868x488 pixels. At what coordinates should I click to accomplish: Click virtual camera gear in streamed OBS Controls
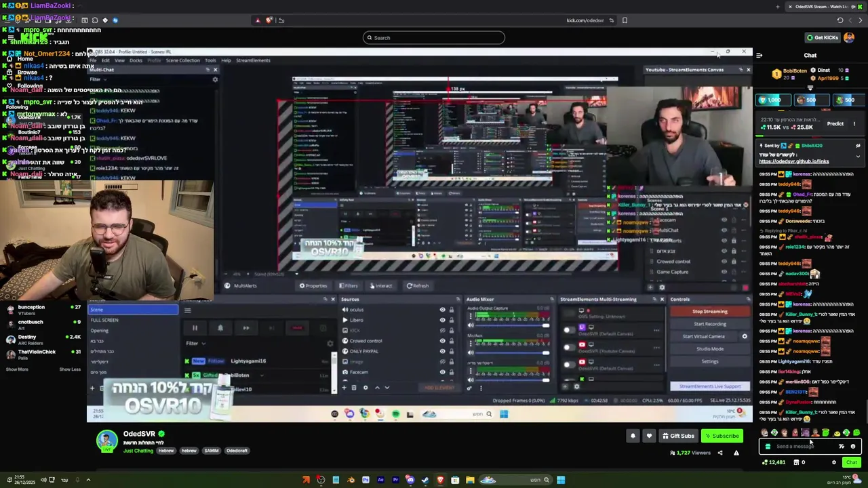pyautogui.click(x=745, y=336)
